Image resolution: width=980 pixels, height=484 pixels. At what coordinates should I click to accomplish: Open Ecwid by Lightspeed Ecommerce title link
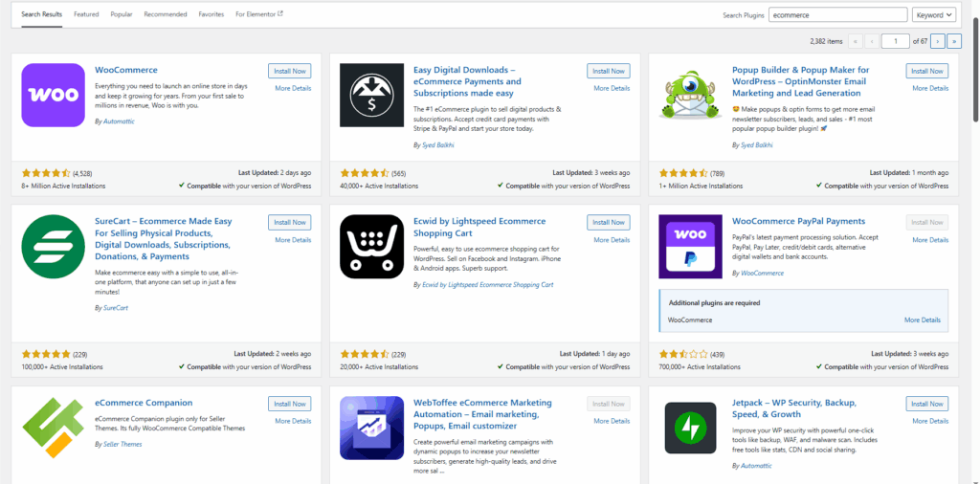(x=479, y=228)
